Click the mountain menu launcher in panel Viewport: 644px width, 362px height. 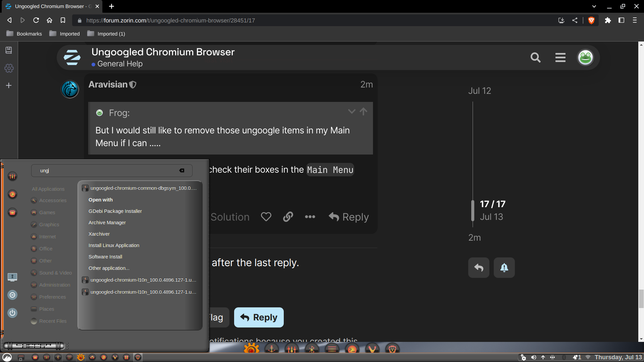(x=7, y=357)
